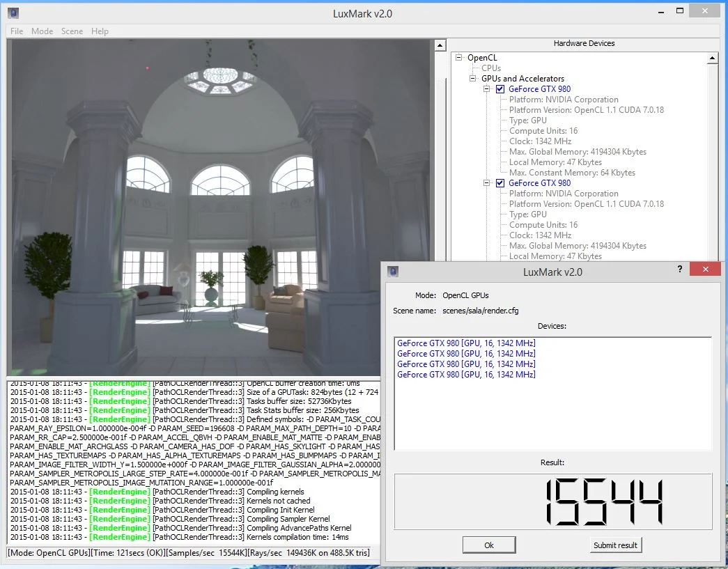Click the 'Compiling AdvancePaths Kernel' log line

point(180,528)
